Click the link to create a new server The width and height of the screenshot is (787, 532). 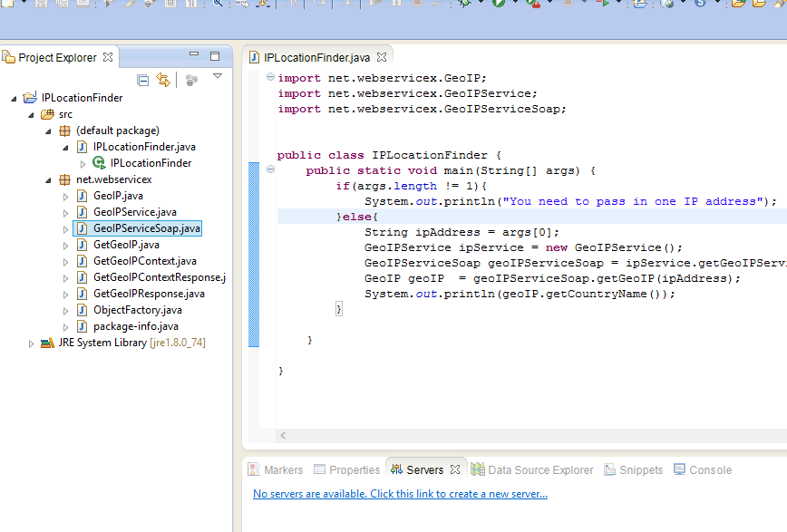point(400,494)
